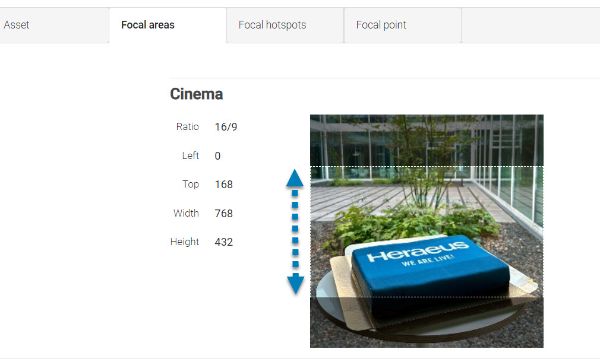Screen dimensions: 600x362
Task: Click the top dashed crop border
Action: point(427,166)
